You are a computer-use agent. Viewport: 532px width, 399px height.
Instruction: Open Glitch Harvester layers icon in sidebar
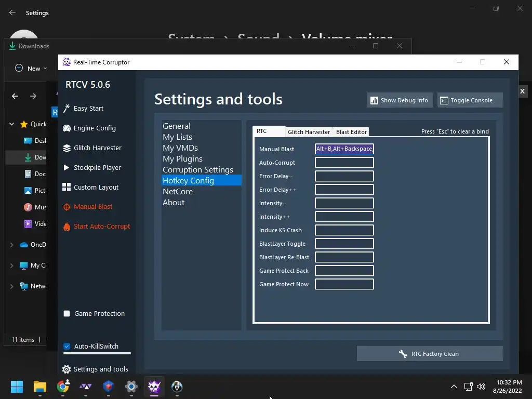click(66, 148)
